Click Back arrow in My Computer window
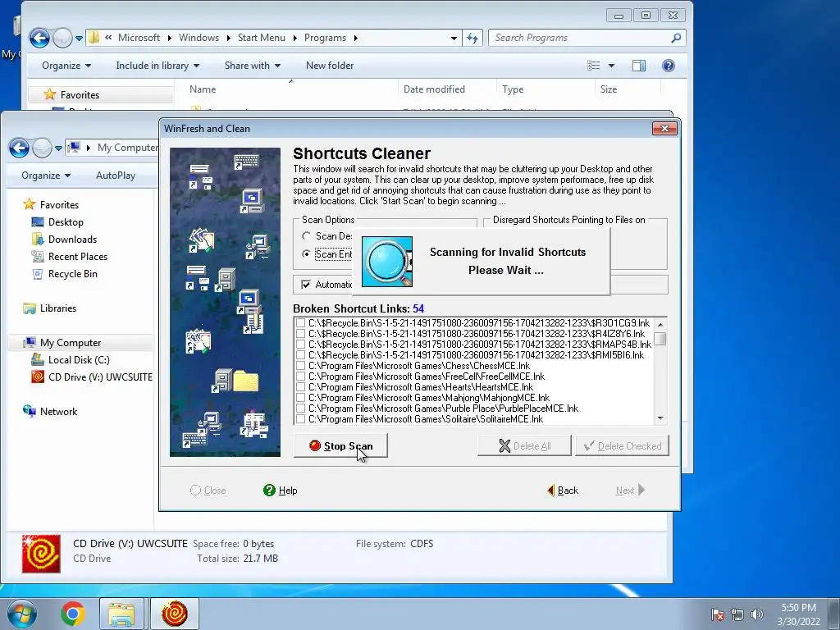 pos(19,148)
